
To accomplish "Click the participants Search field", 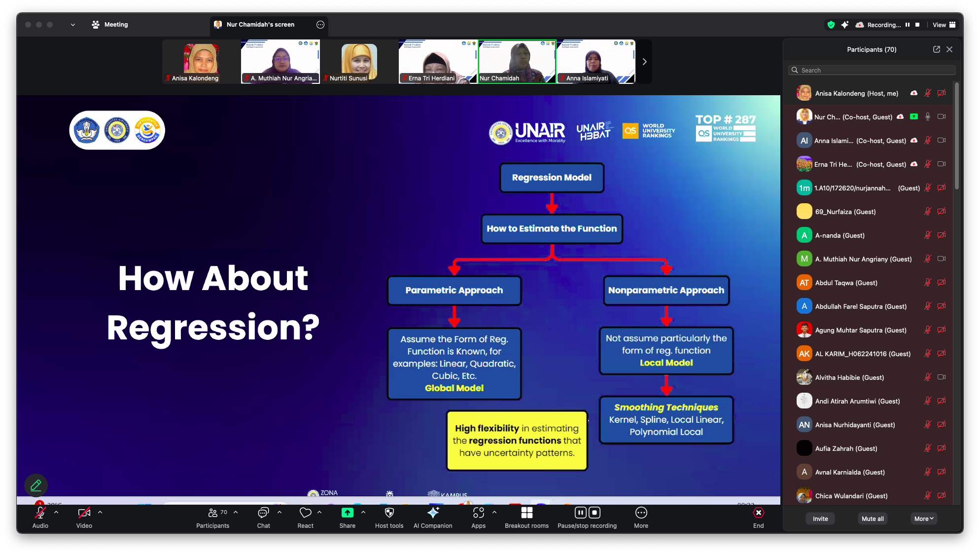I will 873,70.
